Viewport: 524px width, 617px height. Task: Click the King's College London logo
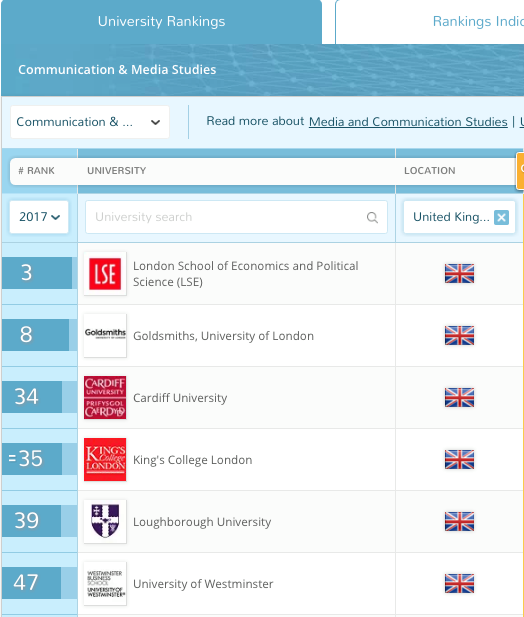point(105,459)
